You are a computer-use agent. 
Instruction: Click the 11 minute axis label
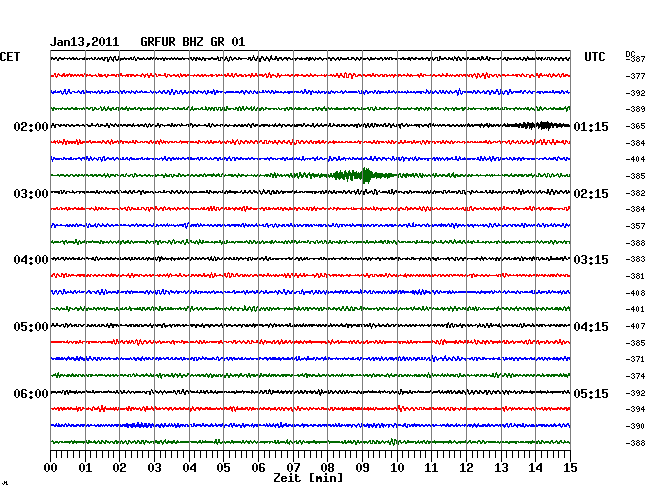pos(431,468)
